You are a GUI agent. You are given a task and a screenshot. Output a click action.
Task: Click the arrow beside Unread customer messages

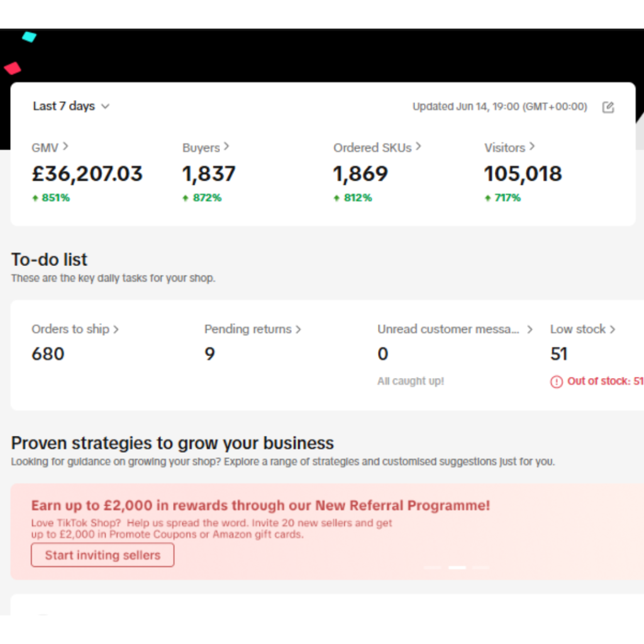[530, 329]
